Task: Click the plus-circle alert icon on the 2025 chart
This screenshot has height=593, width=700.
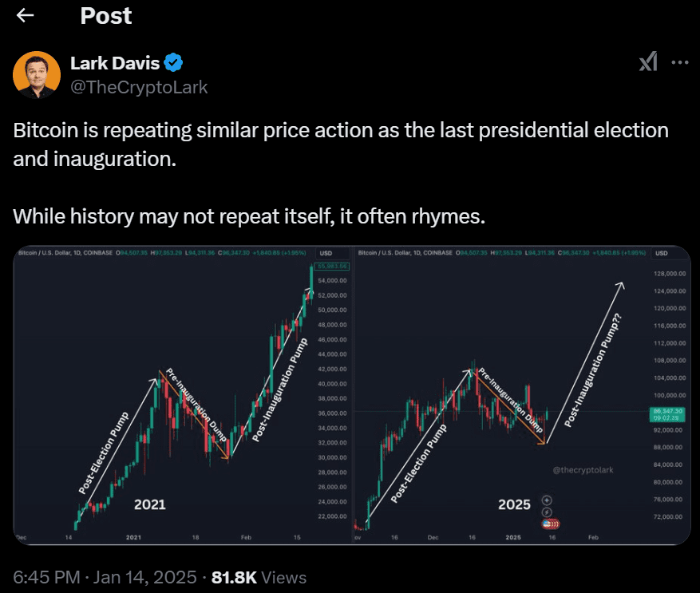Action: [x=547, y=500]
